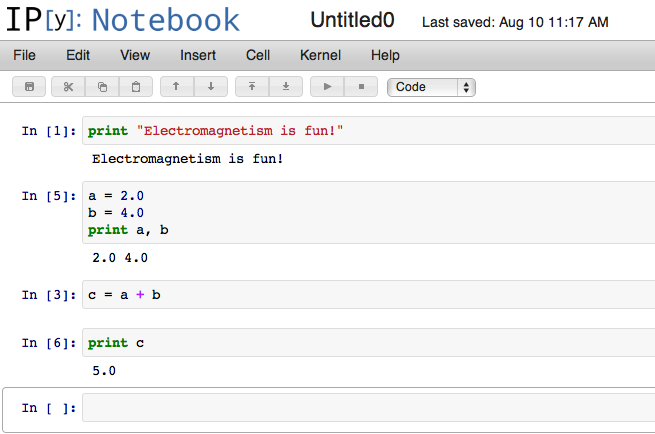The width and height of the screenshot is (655, 434).
Task: Click the IPython Notebook logo
Action: click(x=123, y=20)
